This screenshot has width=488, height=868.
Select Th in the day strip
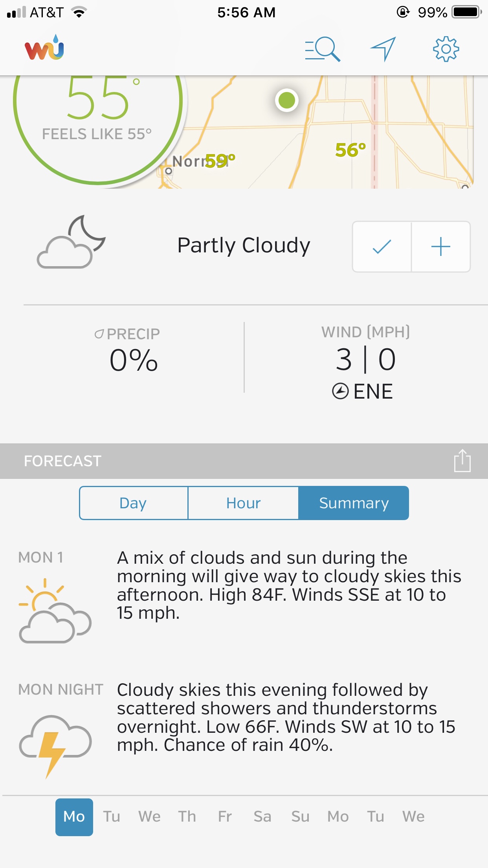[187, 817]
